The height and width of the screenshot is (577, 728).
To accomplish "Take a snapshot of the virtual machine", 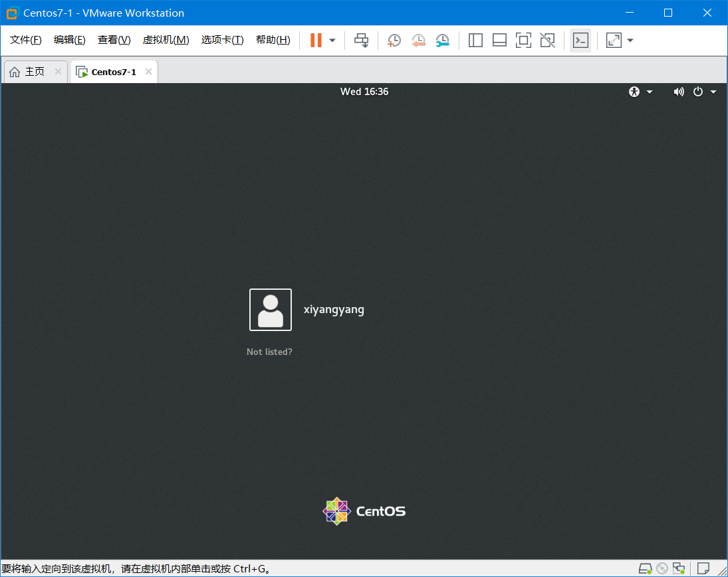I will point(394,40).
